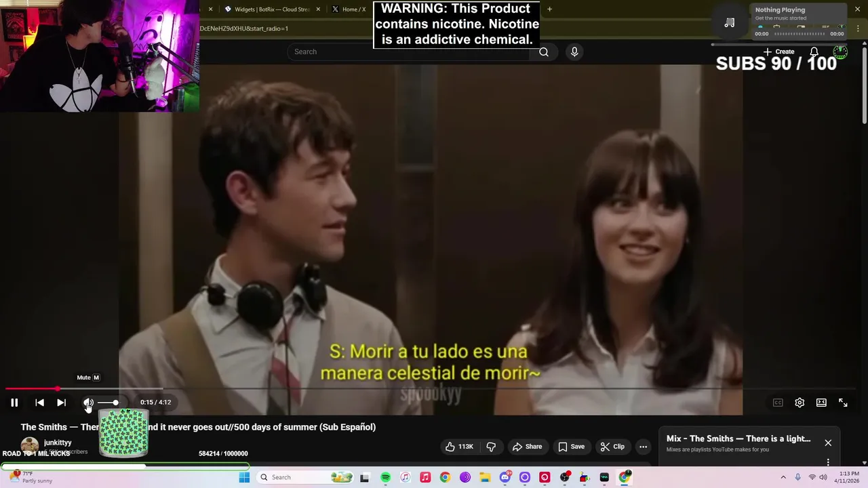This screenshot has width=868, height=488.
Task: Open system volume tray icon
Action: [823, 477]
